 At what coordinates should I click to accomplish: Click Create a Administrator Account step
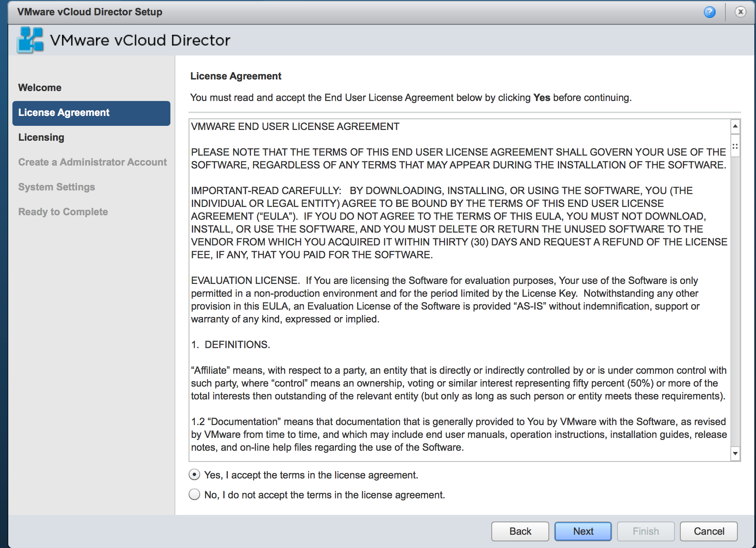pos(92,162)
